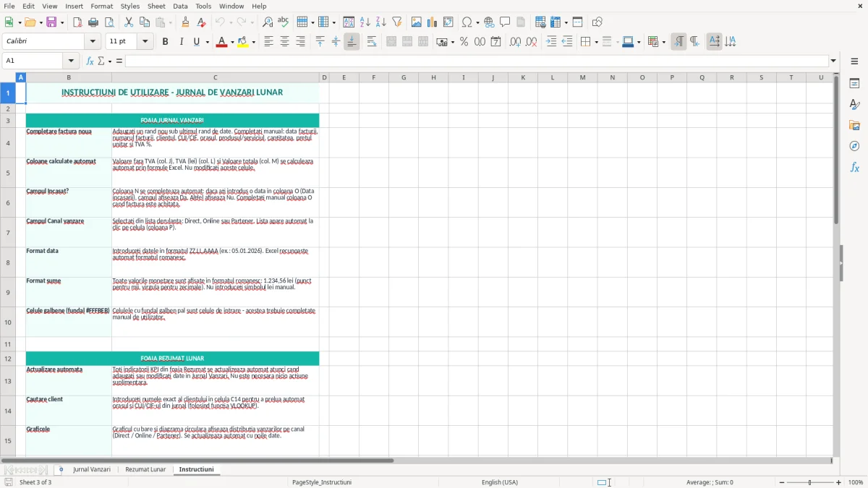Insert a hyperlink
This screenshot has height=488, width=868.
489,22
